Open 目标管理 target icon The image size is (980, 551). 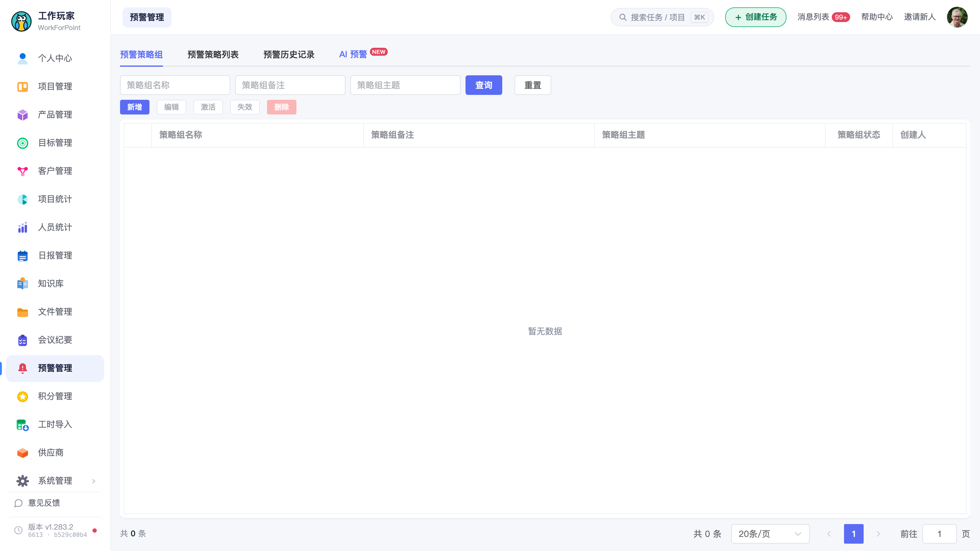coord(22,143)
